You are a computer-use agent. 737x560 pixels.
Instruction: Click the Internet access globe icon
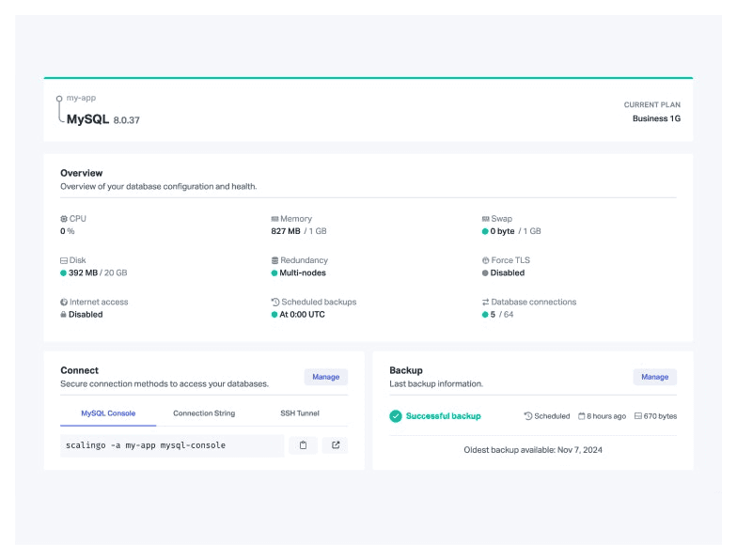pos(64,303)
